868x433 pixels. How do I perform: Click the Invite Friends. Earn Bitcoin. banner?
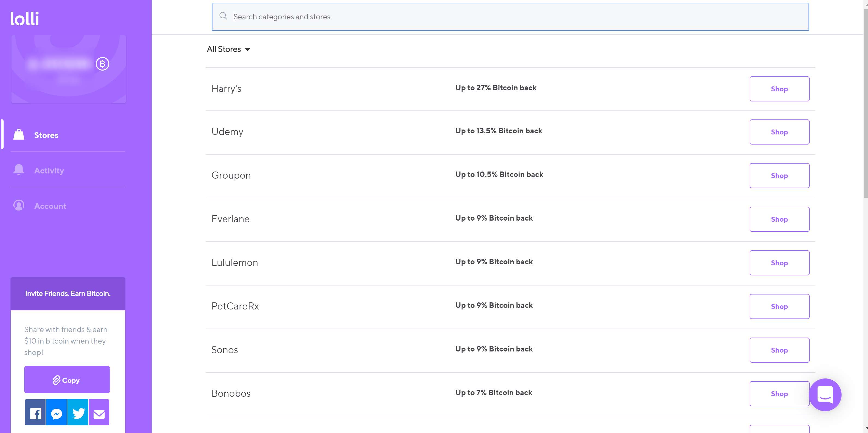tap(68, 293)
